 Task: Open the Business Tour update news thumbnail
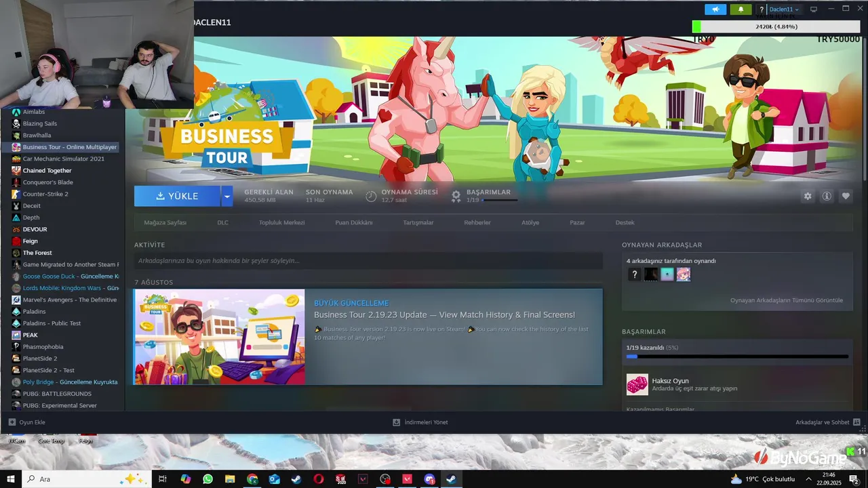click(219, 337)
